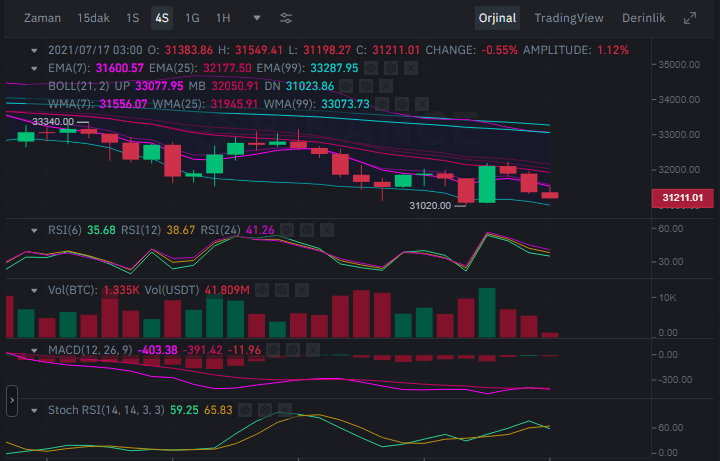This screenshot has height=461, width=720.
Task: Switch to the TradingView chart tab
Action: click(x=568, y=18)
